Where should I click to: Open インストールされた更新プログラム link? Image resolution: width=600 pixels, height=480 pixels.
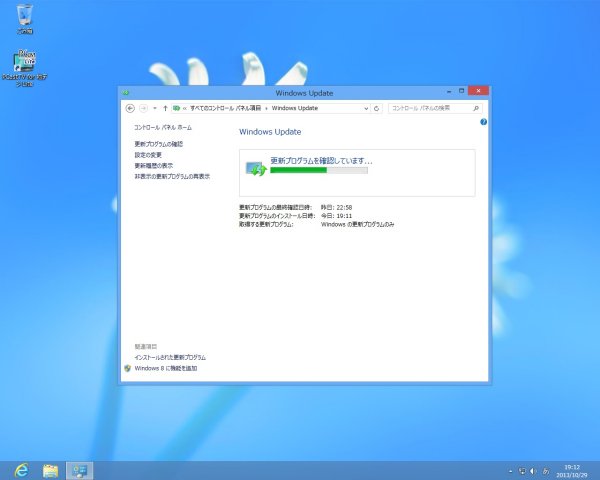pyautogui.click(x=170, y=358)
